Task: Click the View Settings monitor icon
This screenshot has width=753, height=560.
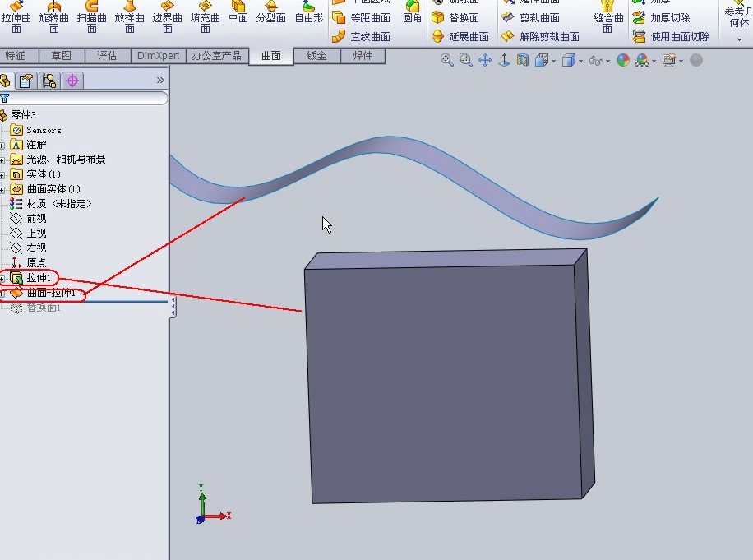Action: (669, 60)
